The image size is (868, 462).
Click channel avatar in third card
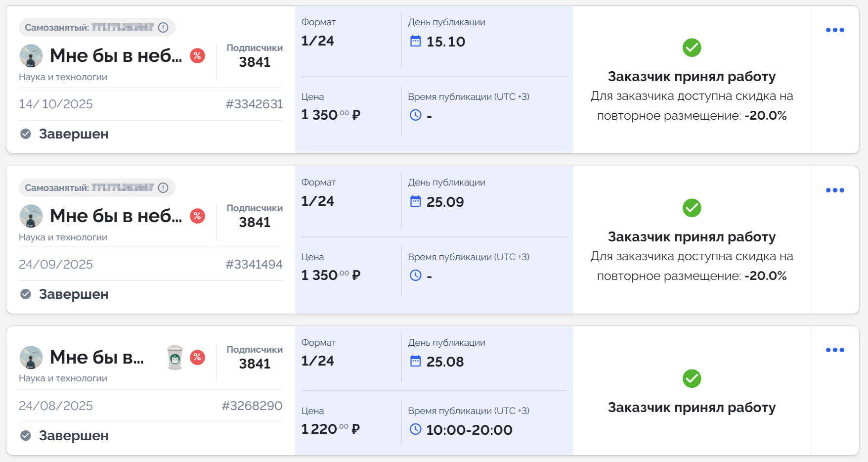31,357
